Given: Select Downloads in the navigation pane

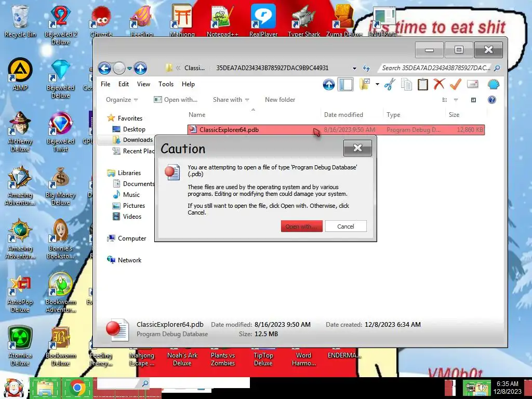Looking at the screenshot, I should coord(132,140).
